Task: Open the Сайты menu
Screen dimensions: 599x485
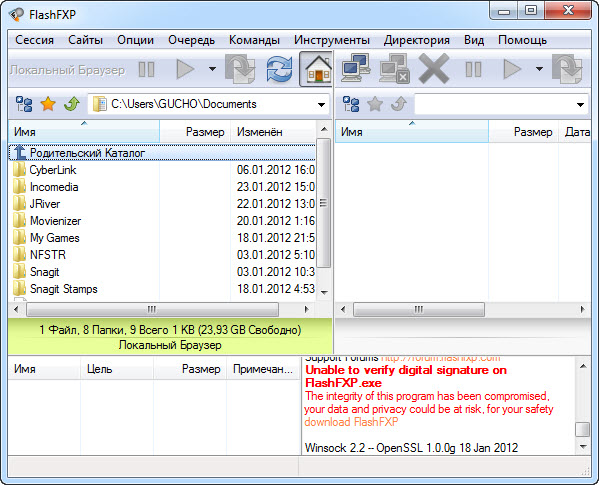Action: pos(86,40)
